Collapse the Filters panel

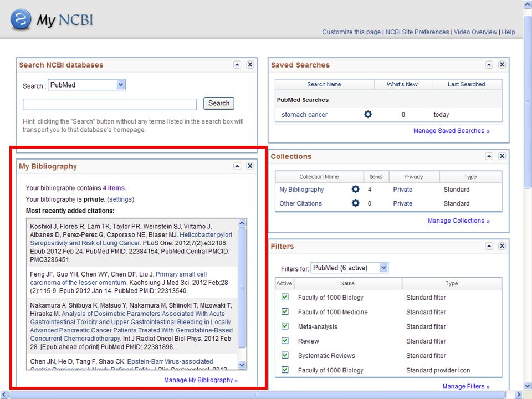coord(489,245)
